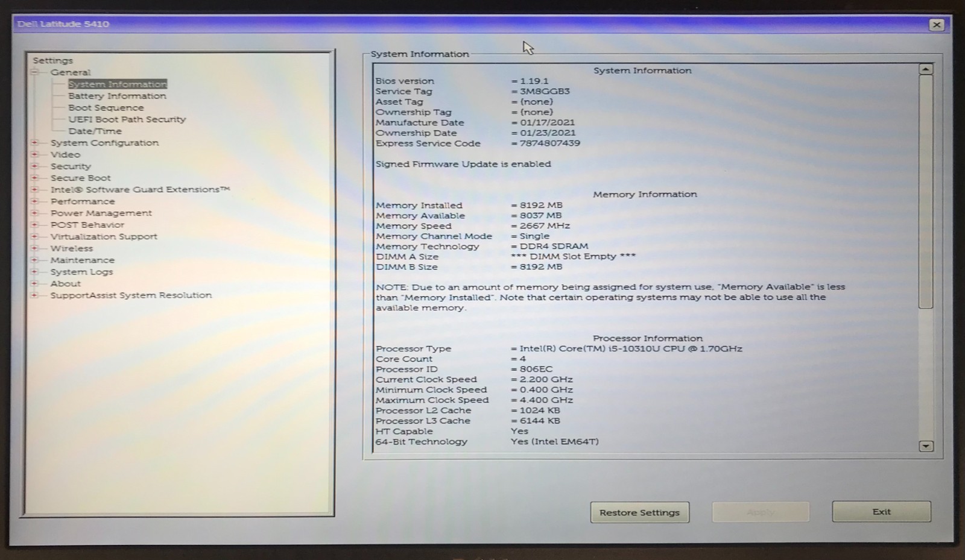Image resolution: width=965 pixels, height=560 pixels.
Task: Expand SupportAssist System Resolution node
Action: tap(34, 295)
